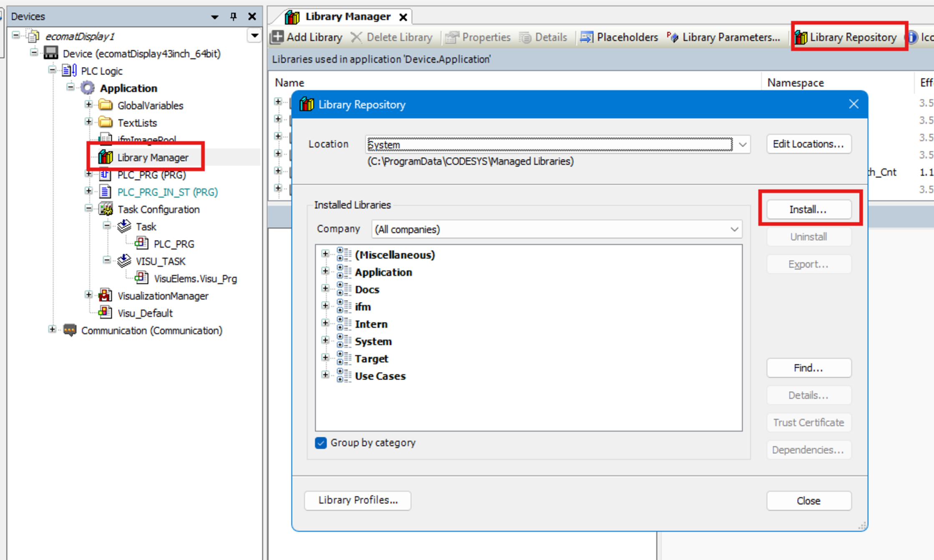The height and width of the screenshot is (560, 934).
Task: Open the Company dropdown
Action: (x=734, y=229)
